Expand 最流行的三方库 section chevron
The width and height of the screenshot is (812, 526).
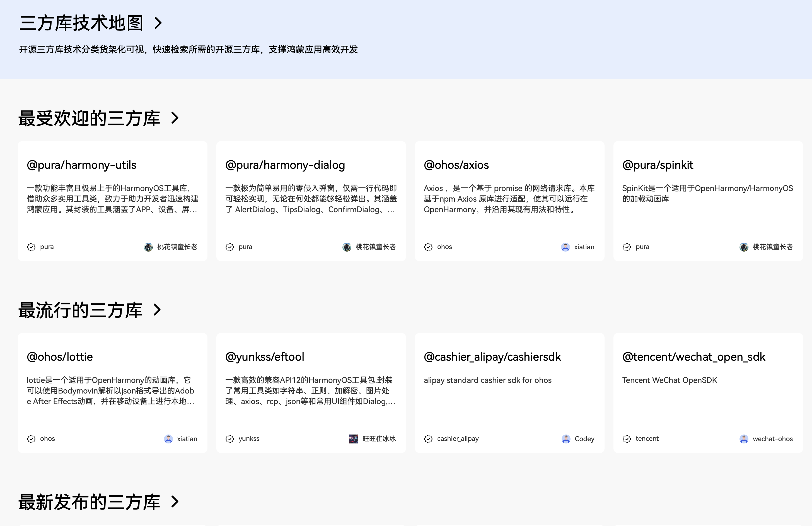(157, 310)
